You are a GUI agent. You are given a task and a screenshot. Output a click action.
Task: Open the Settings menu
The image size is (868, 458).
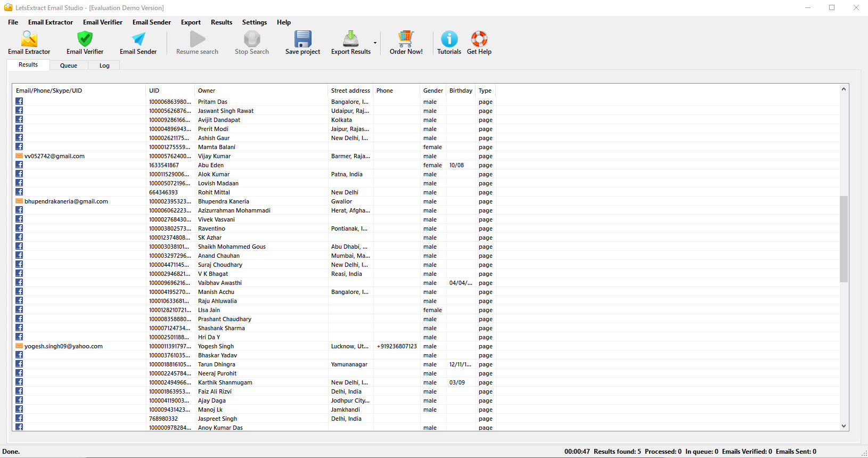click(255, 22)
